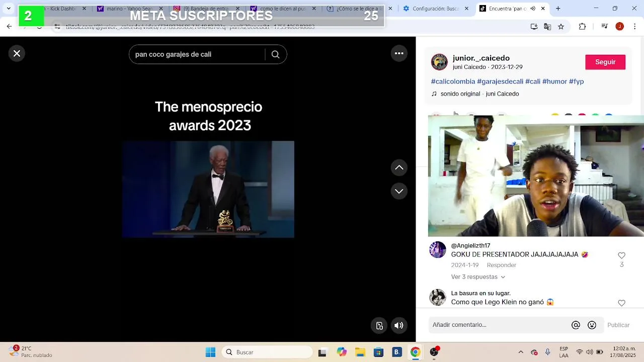Viewport: 644px width, 362px height.
Task: Click the junior._.caicedo username
Action: click(x=481, y=58)
